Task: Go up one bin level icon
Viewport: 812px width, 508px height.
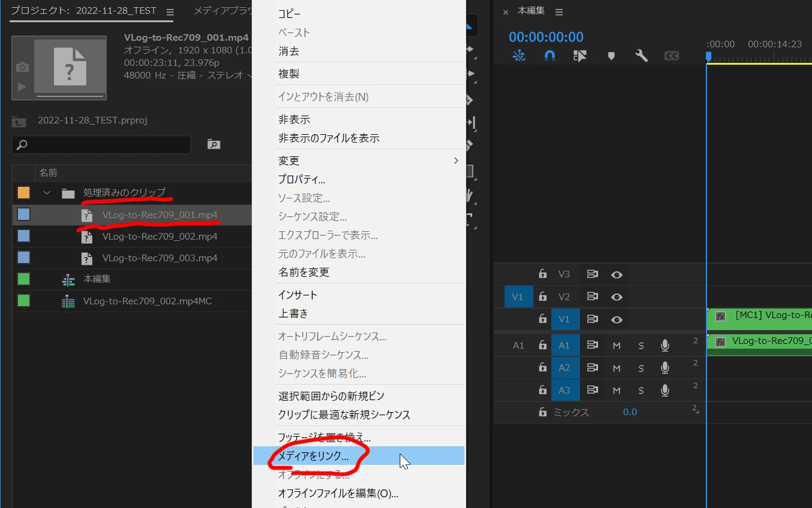Action: click(19, 121)
